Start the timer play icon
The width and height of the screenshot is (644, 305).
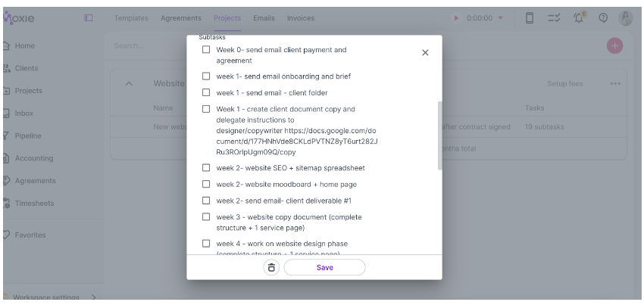456,18
